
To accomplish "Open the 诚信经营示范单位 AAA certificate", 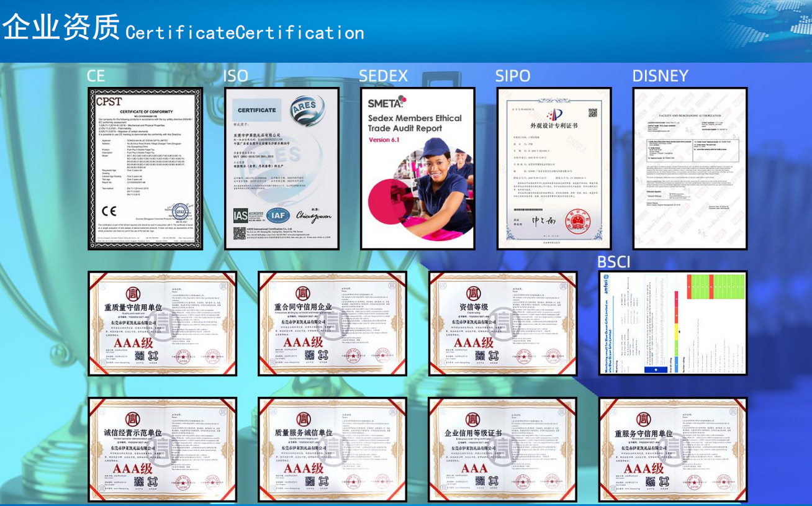I will tap(163, 450).
